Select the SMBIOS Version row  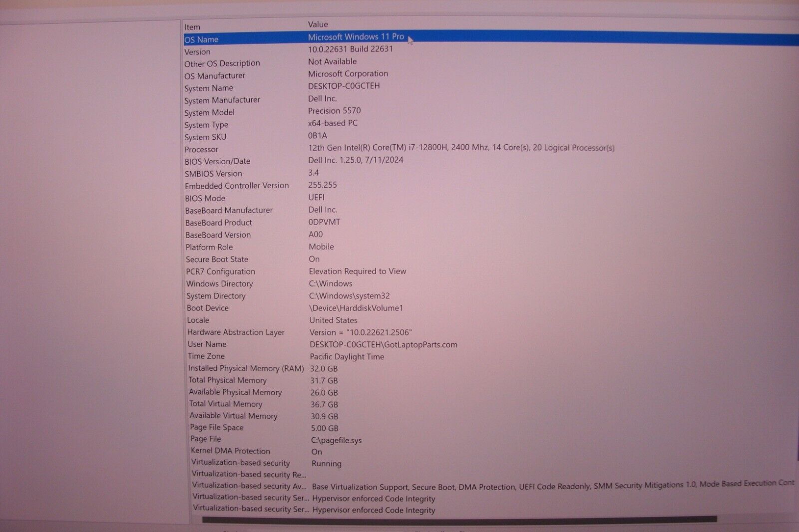pos(491,173)
